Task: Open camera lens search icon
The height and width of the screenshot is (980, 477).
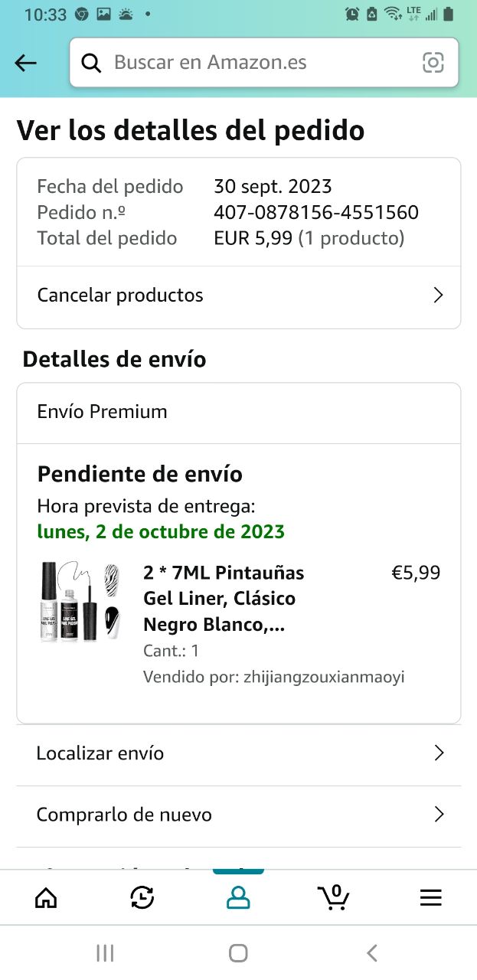Action: click(x=433, y=63)
